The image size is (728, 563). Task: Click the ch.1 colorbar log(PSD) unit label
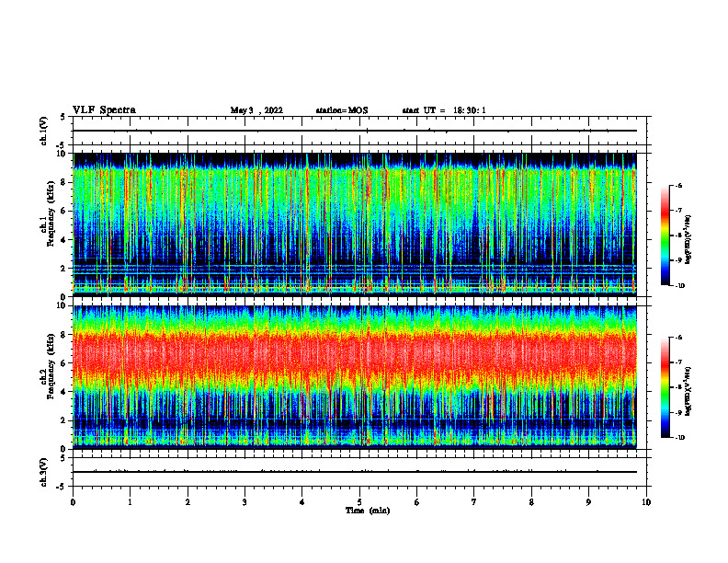pyautogui.click(x=688, y=239)
